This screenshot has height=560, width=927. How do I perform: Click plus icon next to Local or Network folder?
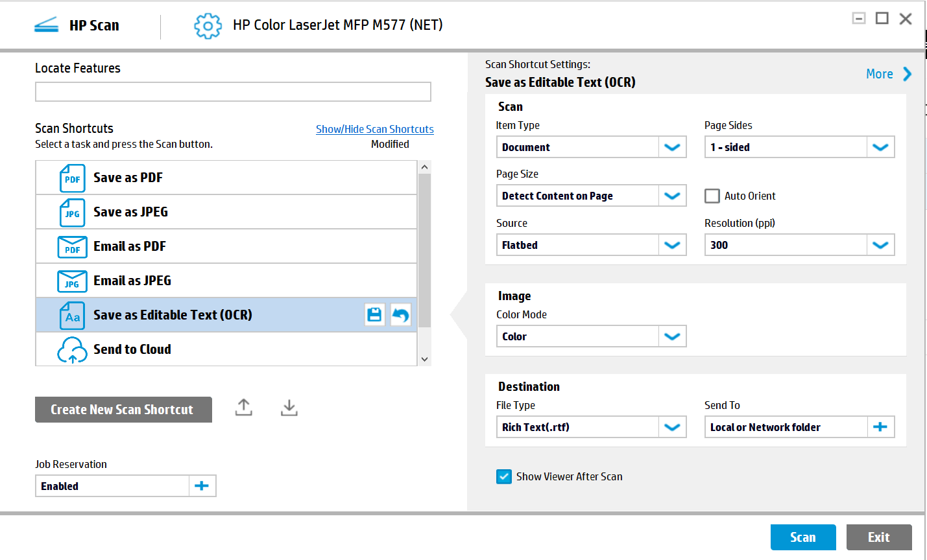click(880, 427)
